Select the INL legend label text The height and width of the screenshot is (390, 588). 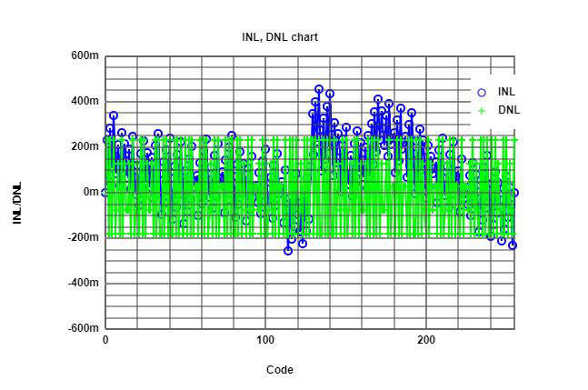point(506,92)
